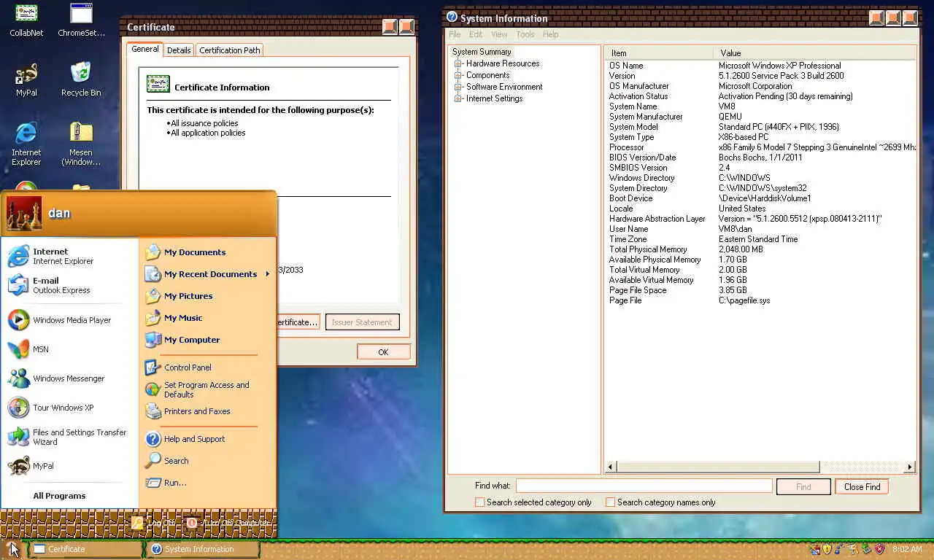Screen dimensions: 934x560
Task: Click the Item column header
Action: [x=659, y=53]
